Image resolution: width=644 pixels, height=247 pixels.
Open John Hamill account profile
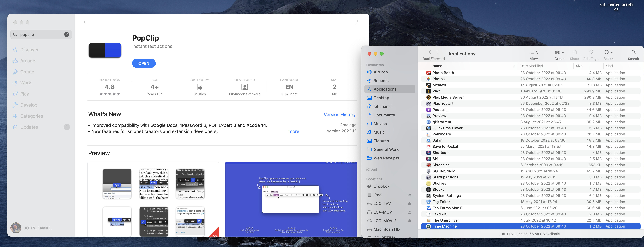point(31,228)
